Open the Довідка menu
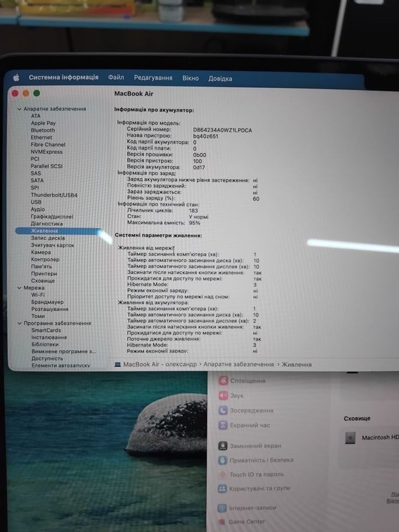 [220, 78]
